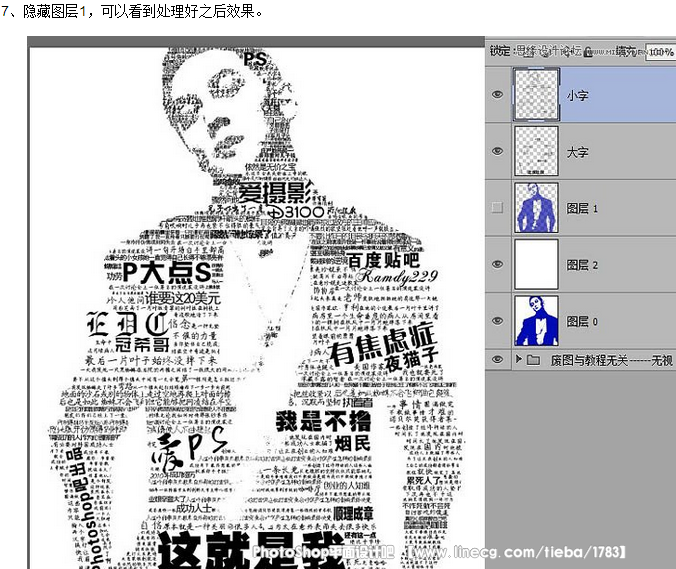Screen dimensions: 676x569
Task: Select the 大字 layer thumbnail
Action: [x=536, y=151]
